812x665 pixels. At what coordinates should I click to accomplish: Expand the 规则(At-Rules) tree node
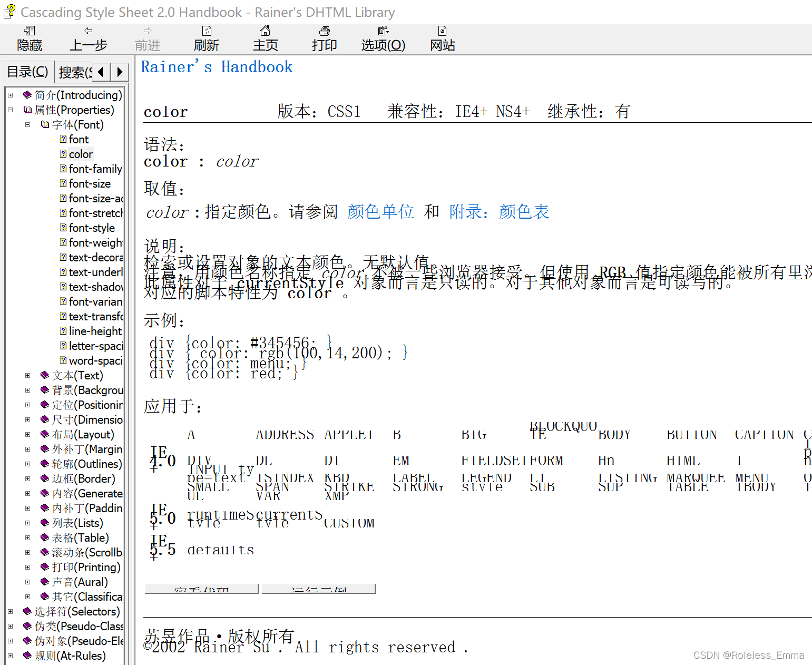10,656
